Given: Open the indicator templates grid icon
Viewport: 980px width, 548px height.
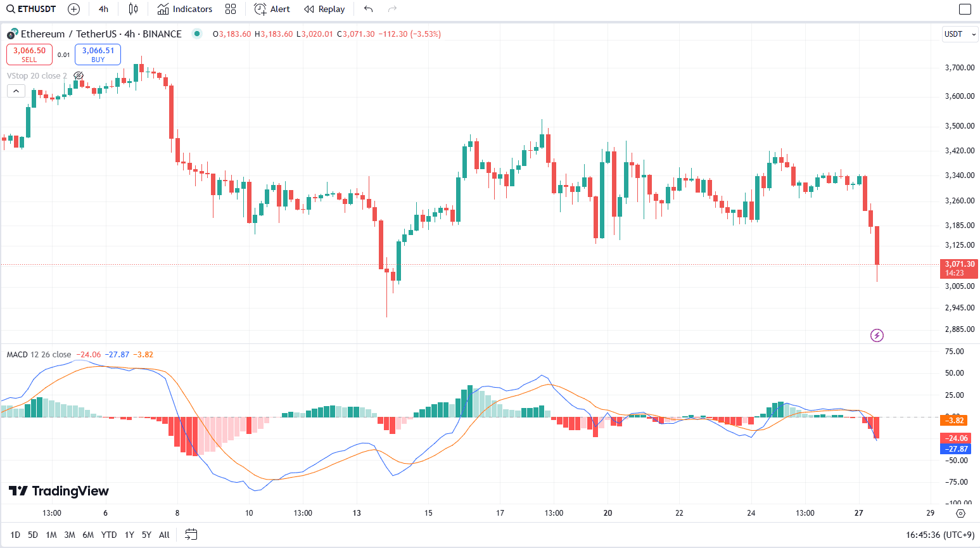Looking at the screenshot, I should point(231,9).
